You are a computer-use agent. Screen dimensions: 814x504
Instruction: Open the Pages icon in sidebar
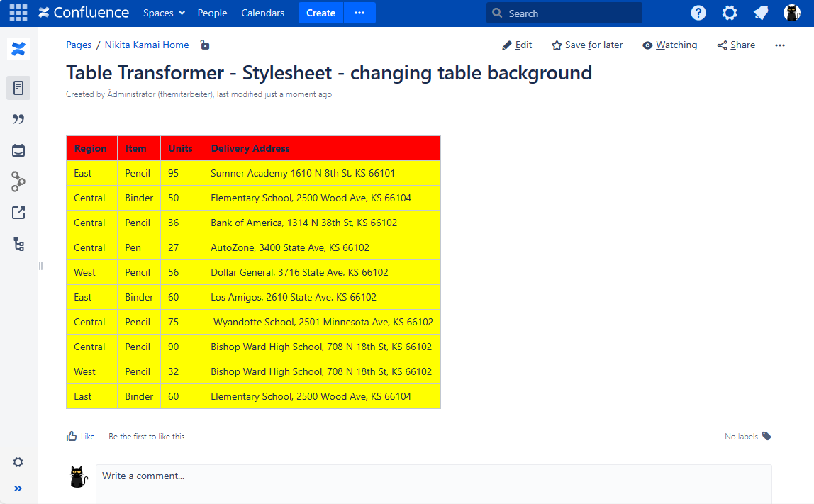coord(18,88)
